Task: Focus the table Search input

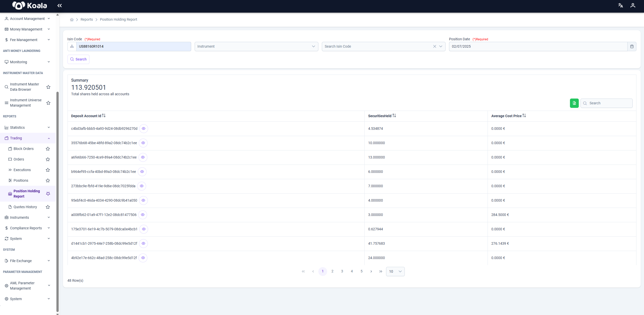Action: [x=606, y=103]
